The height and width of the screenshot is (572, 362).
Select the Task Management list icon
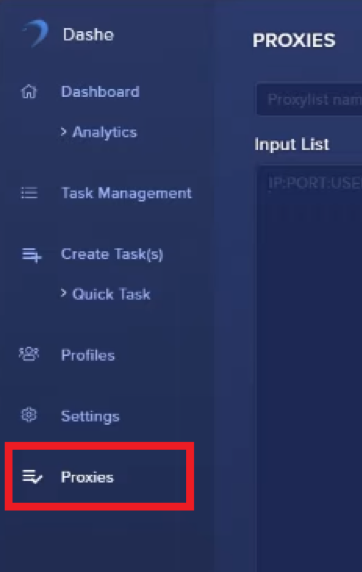click(29, 193)
